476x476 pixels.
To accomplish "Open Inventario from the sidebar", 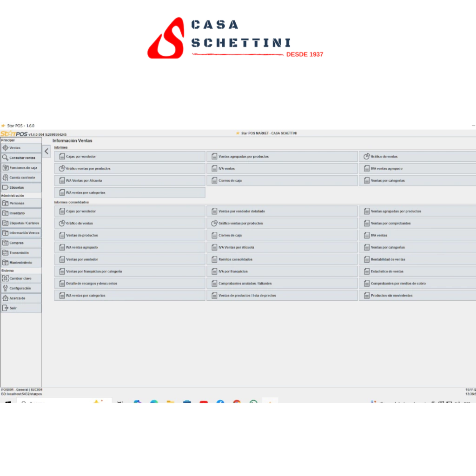I will (x=6, y=213).
